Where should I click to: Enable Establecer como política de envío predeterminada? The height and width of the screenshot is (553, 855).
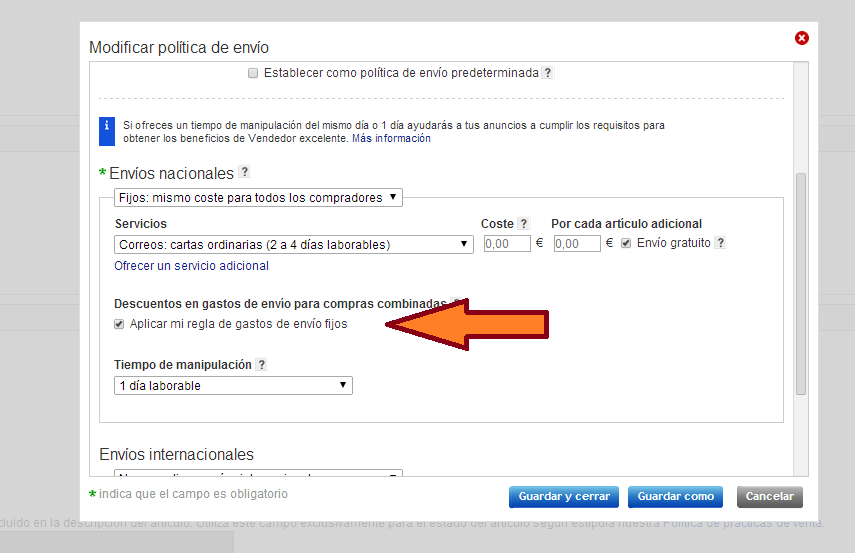(253, 73)
